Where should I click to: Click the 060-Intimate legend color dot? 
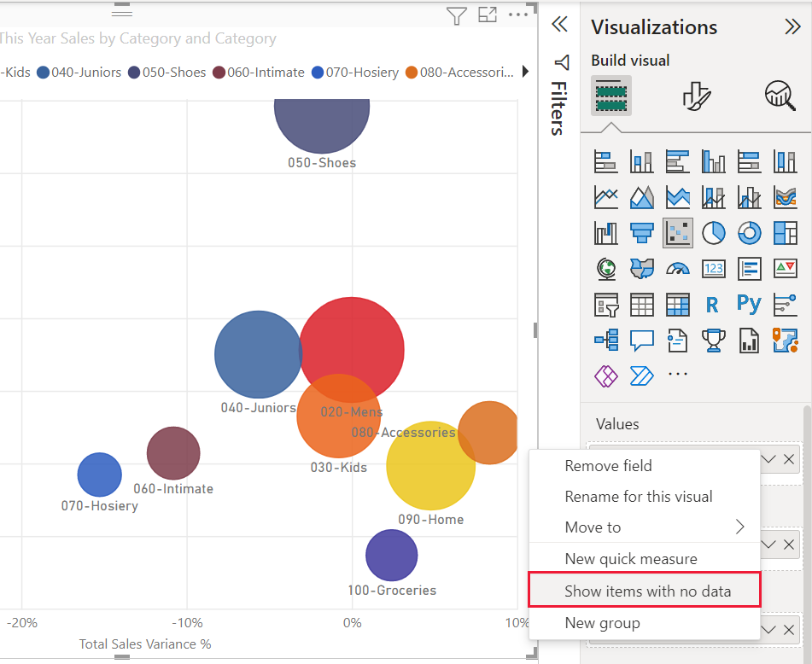coord(219,73)
